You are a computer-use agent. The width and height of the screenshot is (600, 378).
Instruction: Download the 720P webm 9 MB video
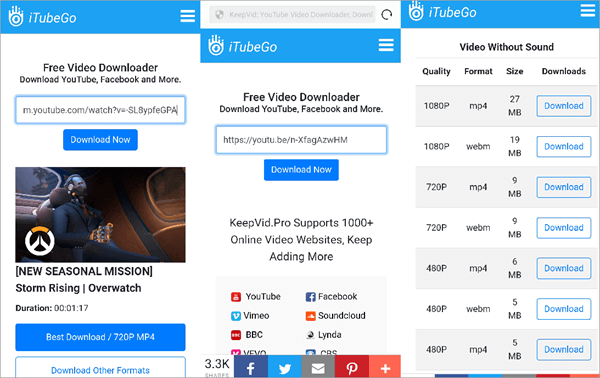coord(564,228)
